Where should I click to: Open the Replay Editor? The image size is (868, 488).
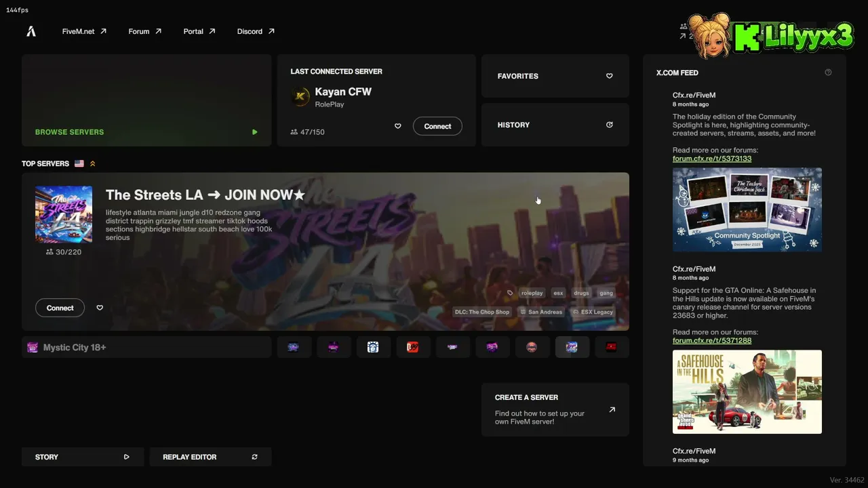210,457
